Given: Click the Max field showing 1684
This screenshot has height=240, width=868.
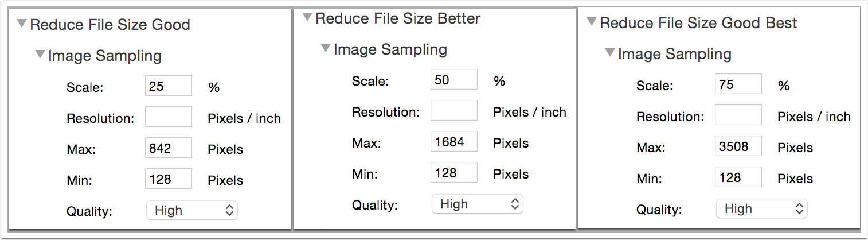Looking at the screenshot, I should tap(453, 142).
